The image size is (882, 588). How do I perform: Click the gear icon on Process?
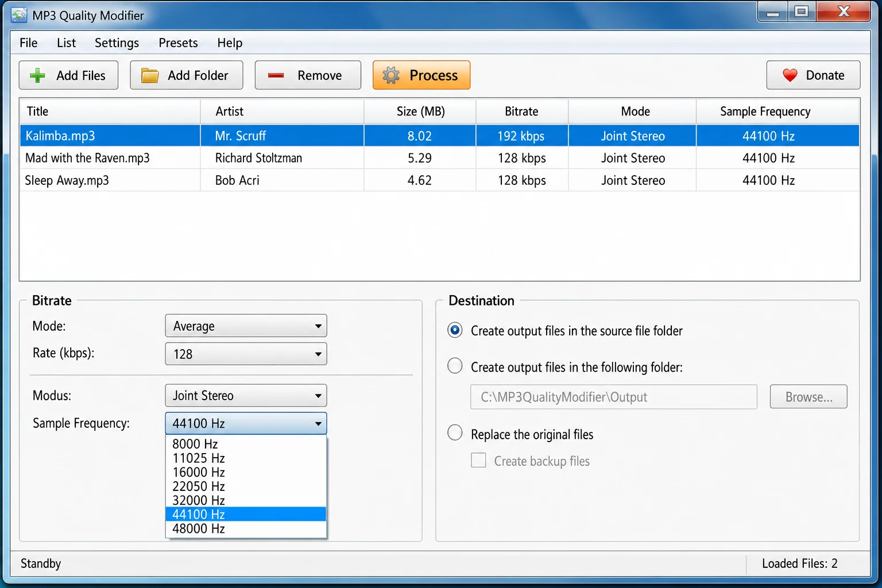click(x=391, y=75)
